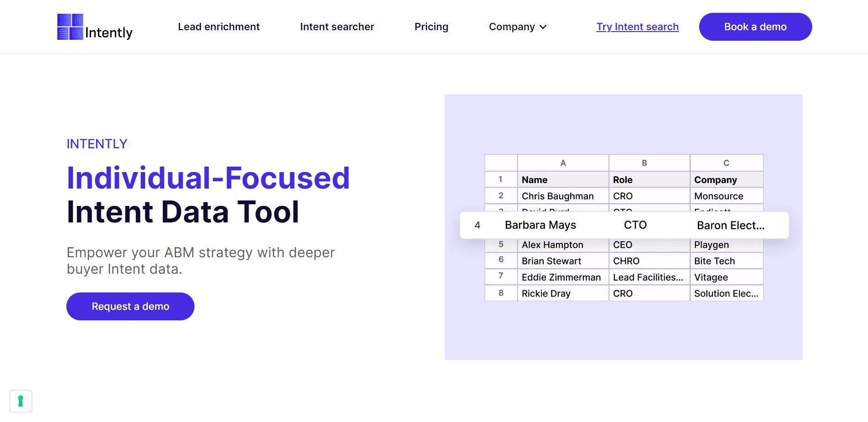Viewport: 868px width, 422px height.
Task: Select the Bite Tech cell
Action: tap(727, 261)
